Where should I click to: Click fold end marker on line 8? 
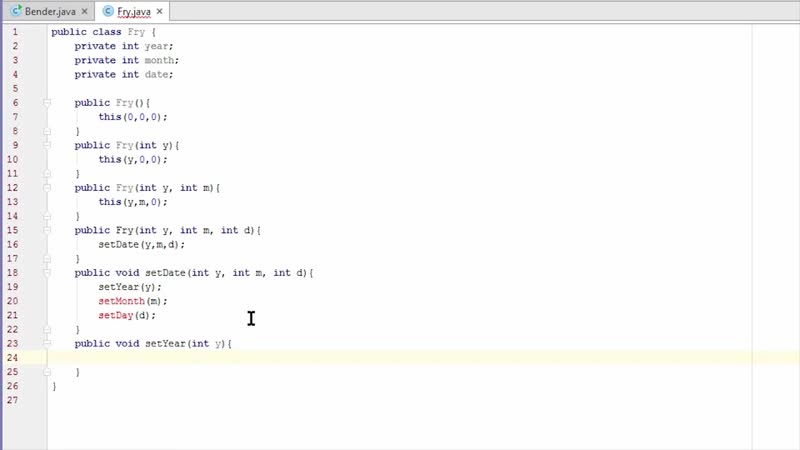coord(47,131)
